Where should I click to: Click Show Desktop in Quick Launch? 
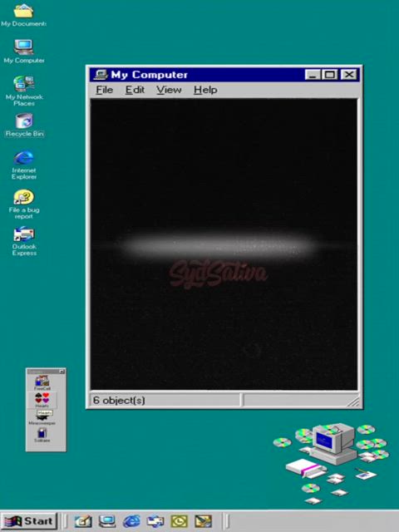pos(83,521)
